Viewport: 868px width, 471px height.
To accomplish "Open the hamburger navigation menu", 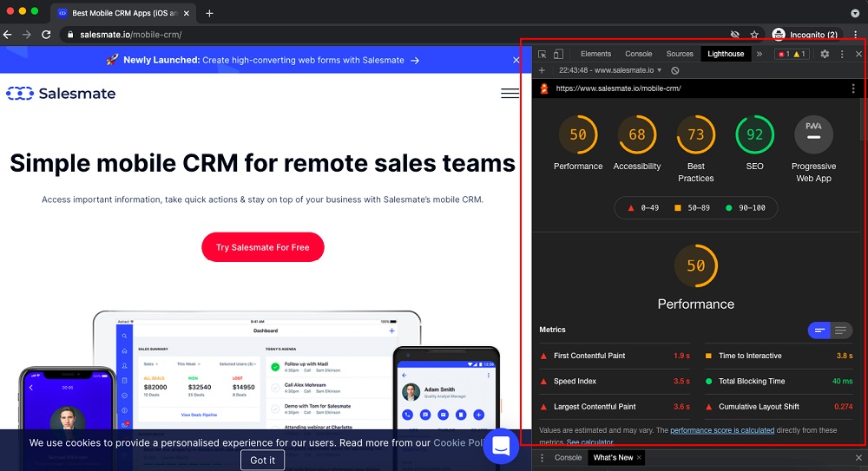I will tap(510, 94).
